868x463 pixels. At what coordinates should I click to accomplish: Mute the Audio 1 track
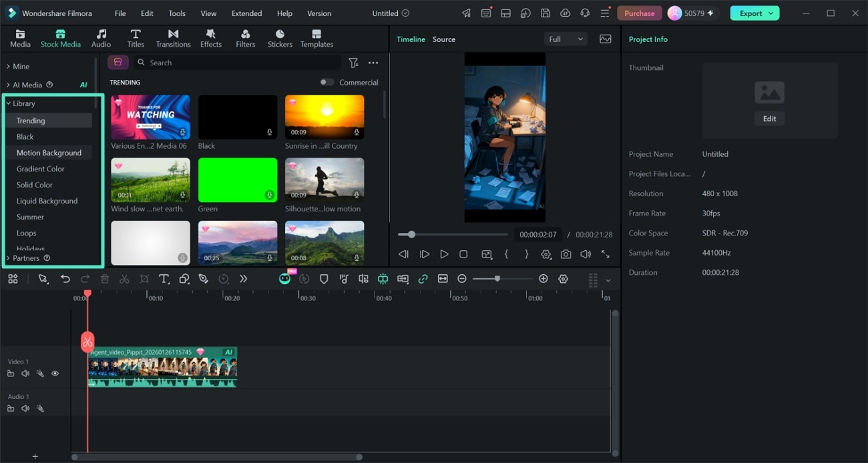coord(25,408)
